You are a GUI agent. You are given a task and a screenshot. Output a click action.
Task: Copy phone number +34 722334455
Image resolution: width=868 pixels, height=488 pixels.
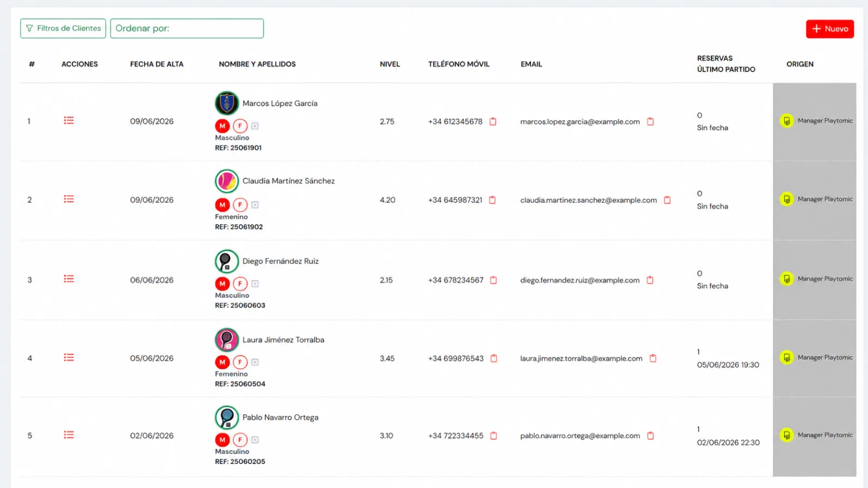point(494,436)
